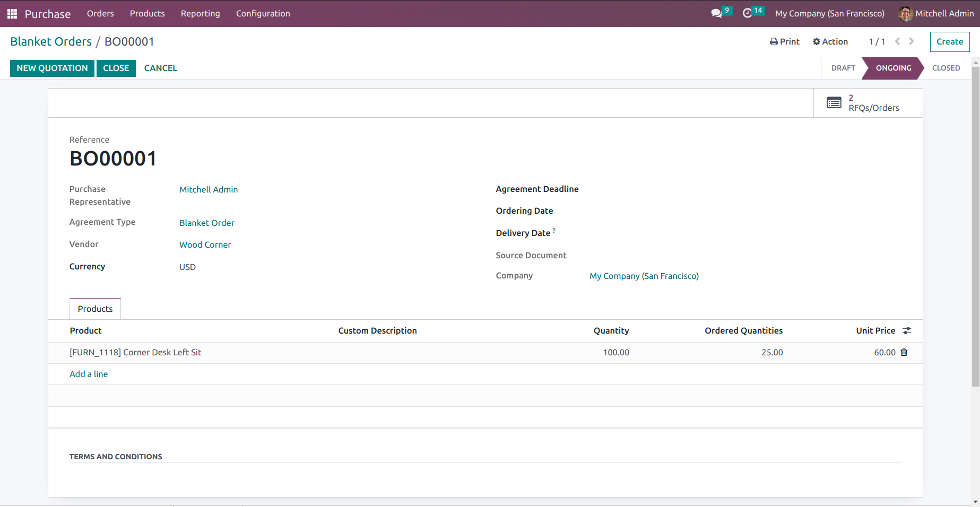Open the Print dropdown
Viewport: 980px width, 507px height.
point(785,41)
